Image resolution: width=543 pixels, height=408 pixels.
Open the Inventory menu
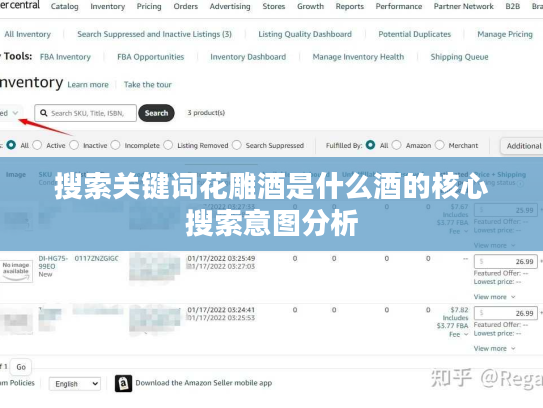click(x=108, y=7)
